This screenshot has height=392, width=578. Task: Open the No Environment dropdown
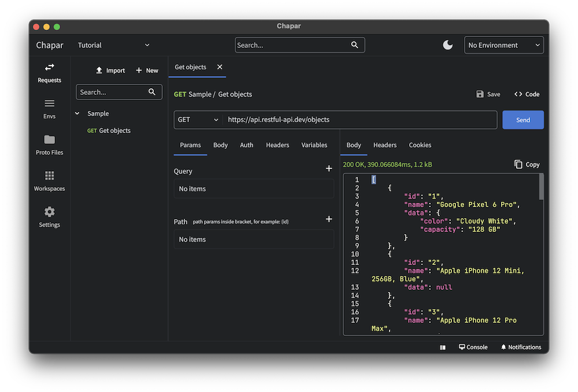[504, 45]
